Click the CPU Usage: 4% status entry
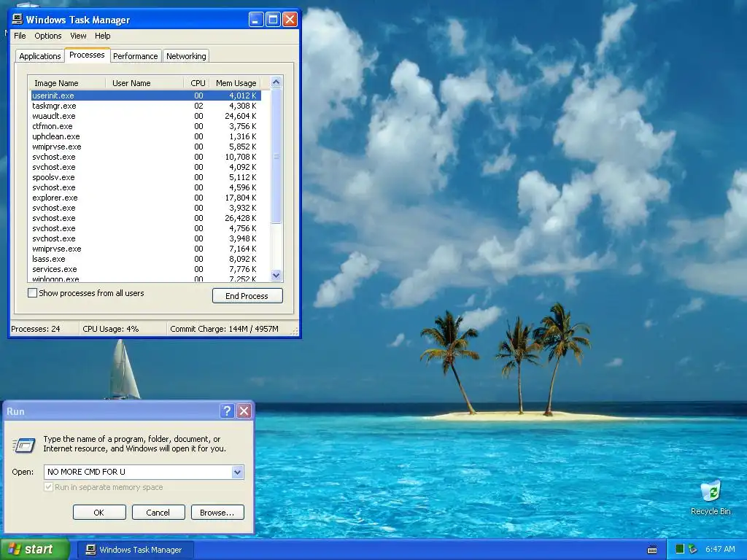 123,329
